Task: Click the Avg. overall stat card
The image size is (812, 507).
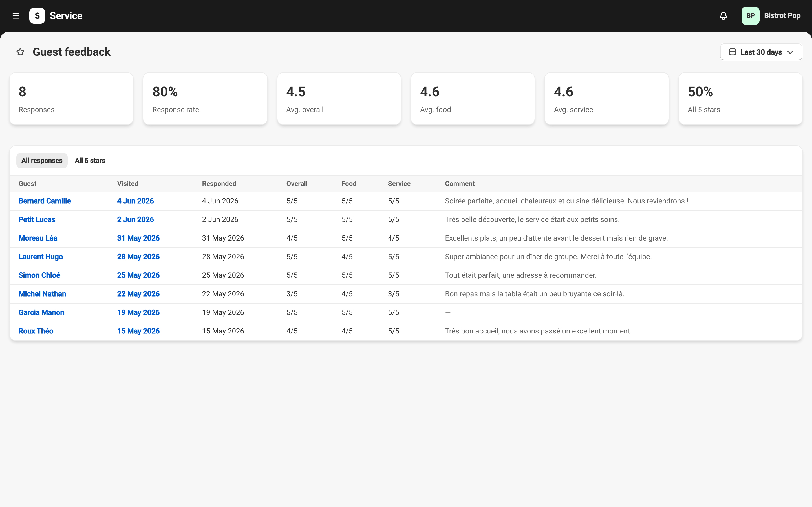Action: point(339,99)
